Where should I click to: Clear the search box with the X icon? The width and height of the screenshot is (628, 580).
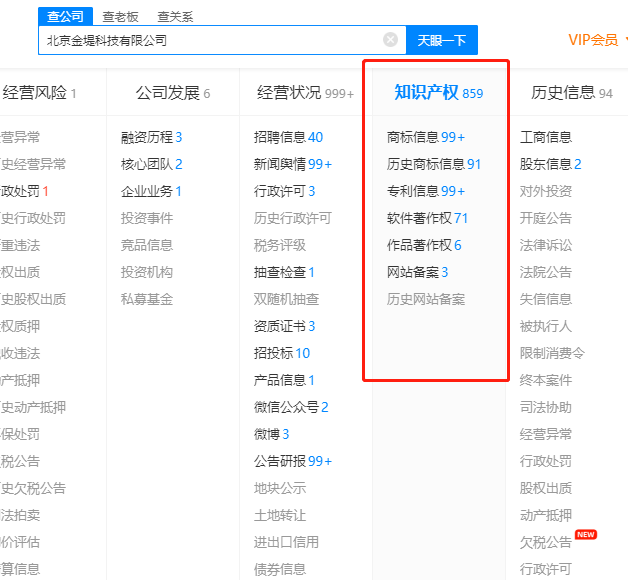[x=390, y=40]
